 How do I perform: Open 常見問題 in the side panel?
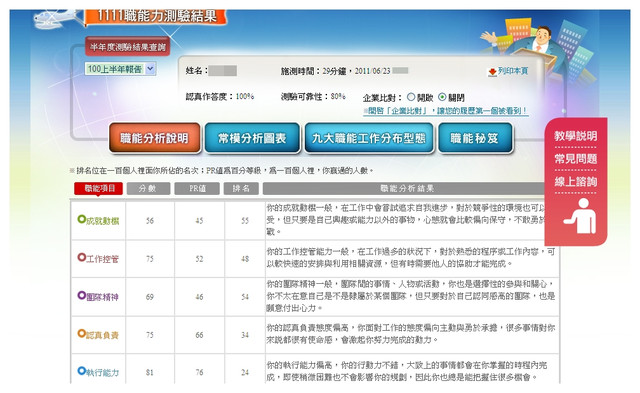click(576, 158)
